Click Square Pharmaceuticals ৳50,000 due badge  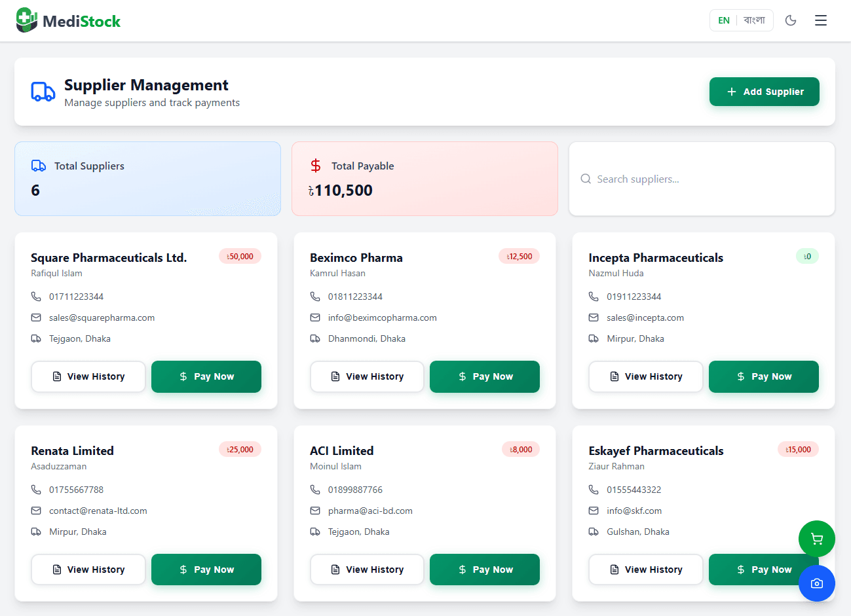point(240,257)
